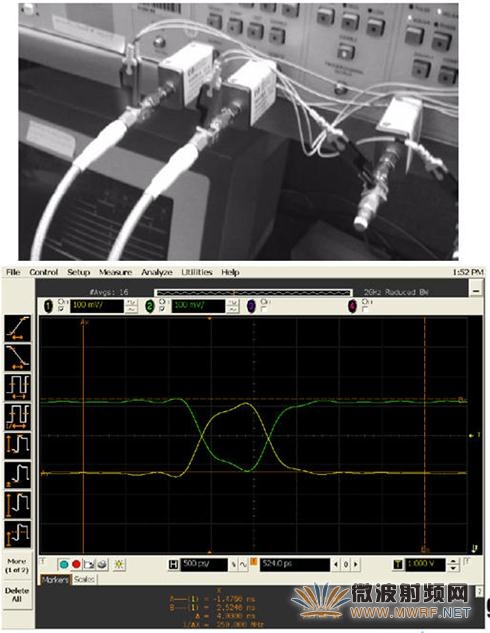Open the Measure menu
The width and height of the screenshot is (490, 633).
115,272
